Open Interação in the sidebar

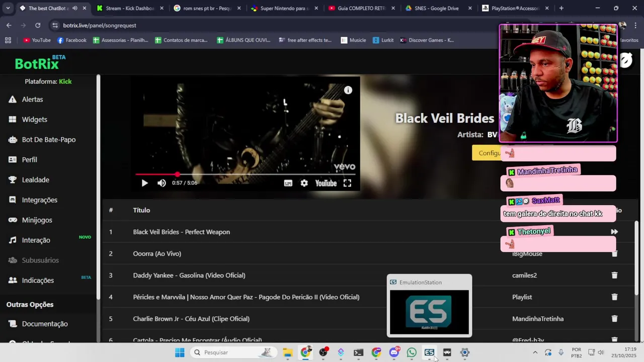tap(36, 240)
